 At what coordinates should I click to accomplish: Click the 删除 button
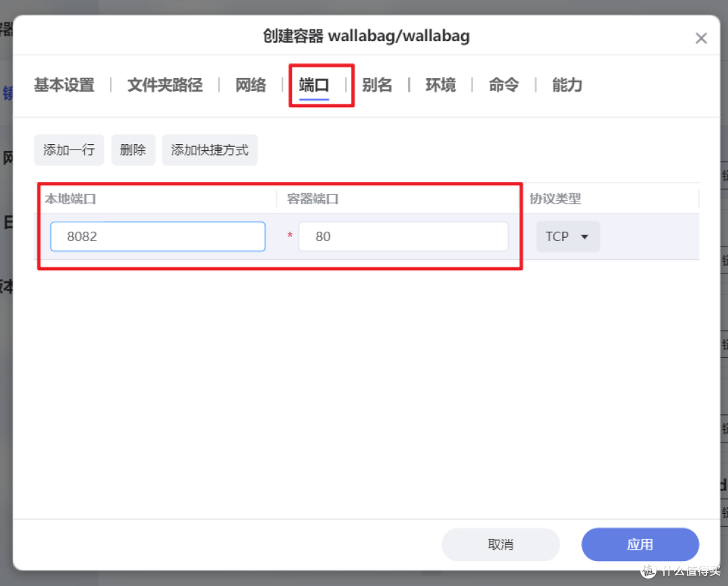(133, 150)
